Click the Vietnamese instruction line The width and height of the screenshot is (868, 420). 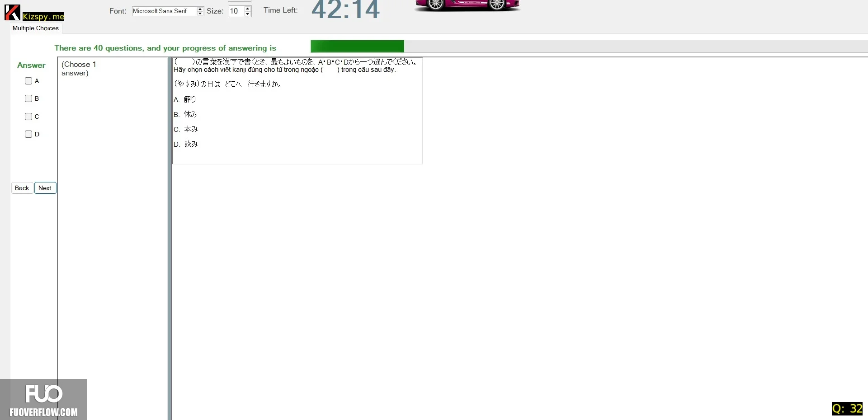(285, 70)
